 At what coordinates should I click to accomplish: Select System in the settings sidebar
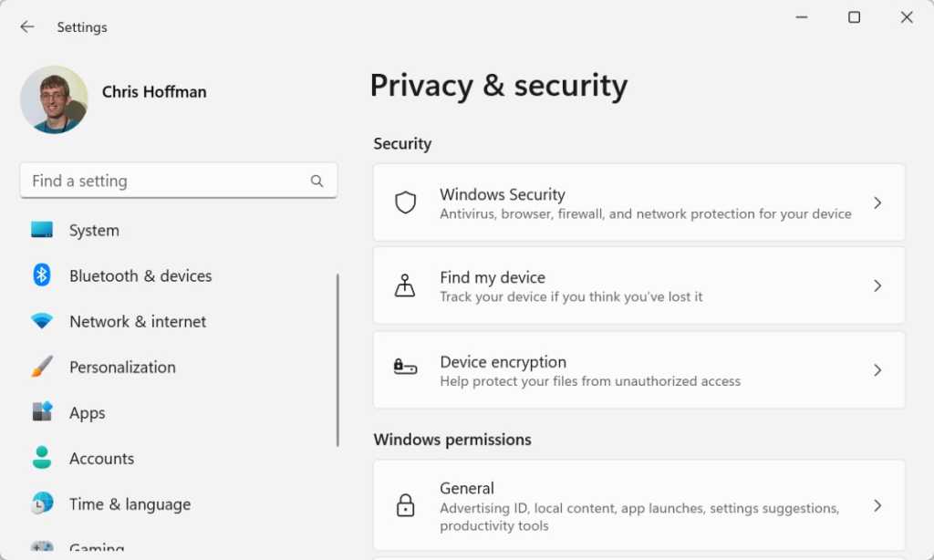(x=41, y=230)
